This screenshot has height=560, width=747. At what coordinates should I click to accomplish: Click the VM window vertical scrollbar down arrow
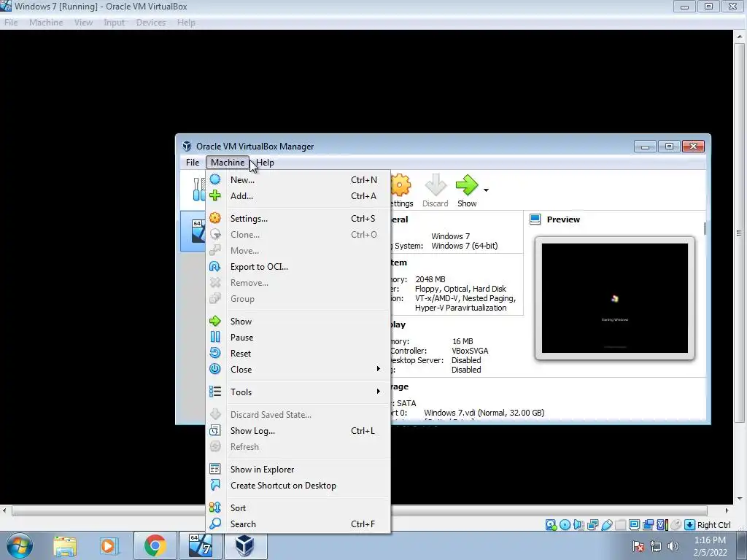pyautogui.click(x=740, y=499)
